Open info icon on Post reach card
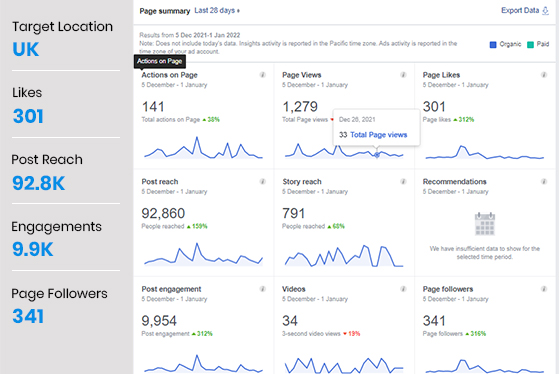 point(262,181)
